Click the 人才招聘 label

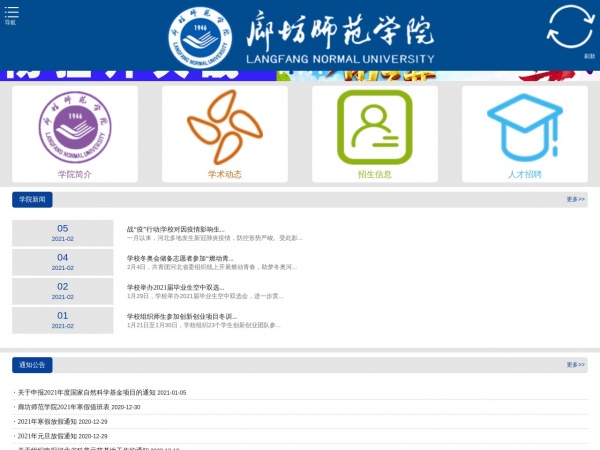pos(525,174)
